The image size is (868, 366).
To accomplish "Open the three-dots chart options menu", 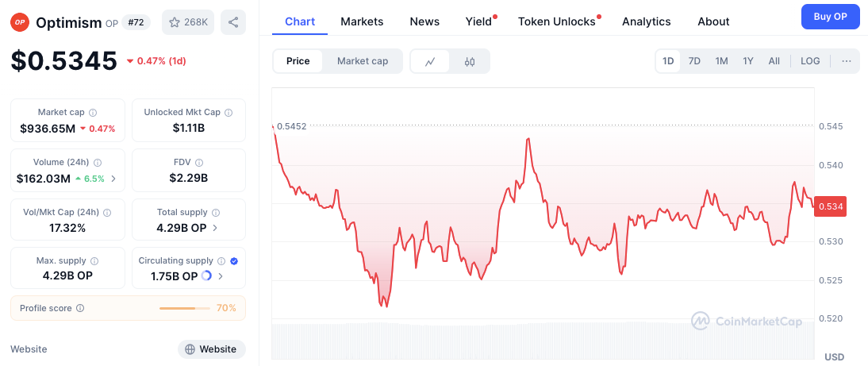I will [847, 61].
